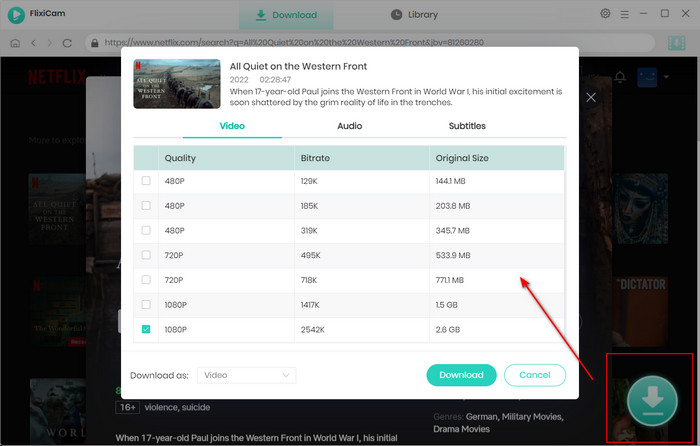Click the Original Size column header
This screenshot has width=700, height=446.
[497, 158]
